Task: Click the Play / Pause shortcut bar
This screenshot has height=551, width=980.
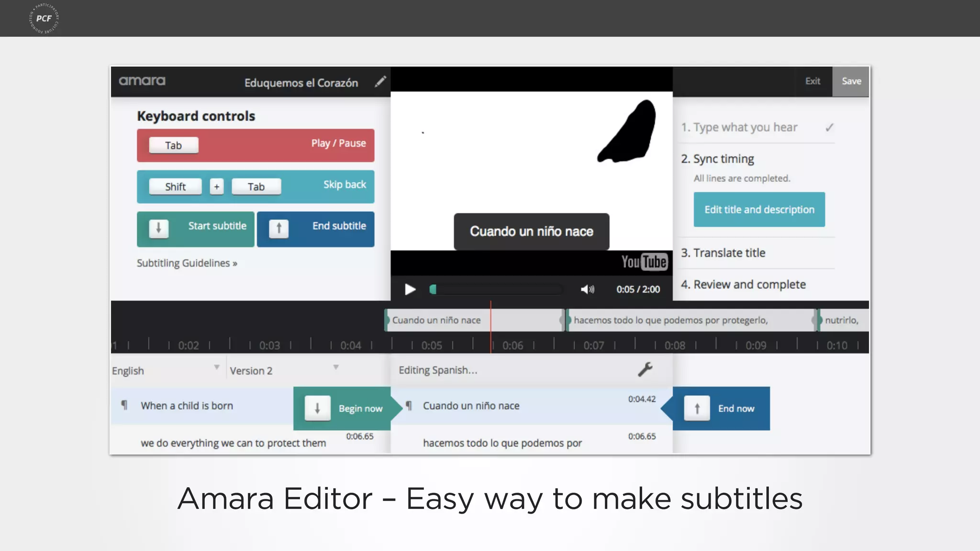Action: tap(256, 145)
